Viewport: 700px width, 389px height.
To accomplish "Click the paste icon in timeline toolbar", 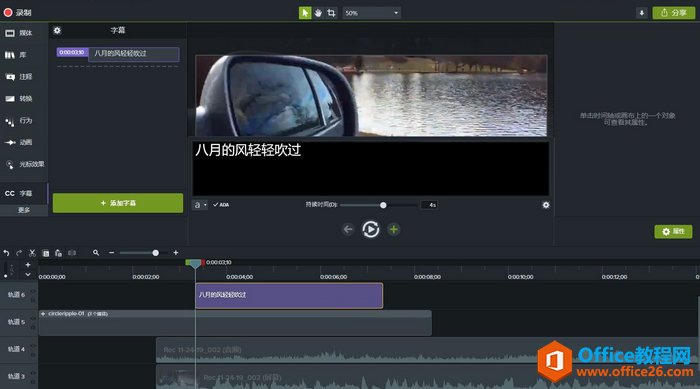I will pos(58,253).
